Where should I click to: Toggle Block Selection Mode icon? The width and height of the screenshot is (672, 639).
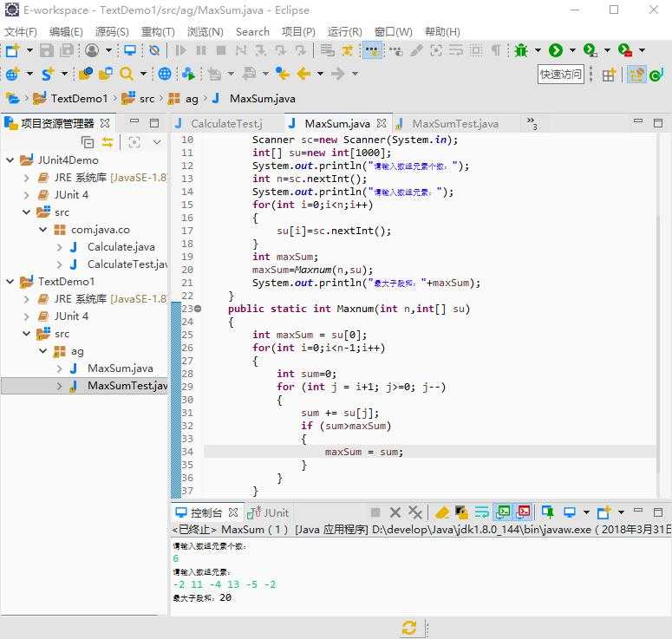pyautogui.click(x=476, y=50)
